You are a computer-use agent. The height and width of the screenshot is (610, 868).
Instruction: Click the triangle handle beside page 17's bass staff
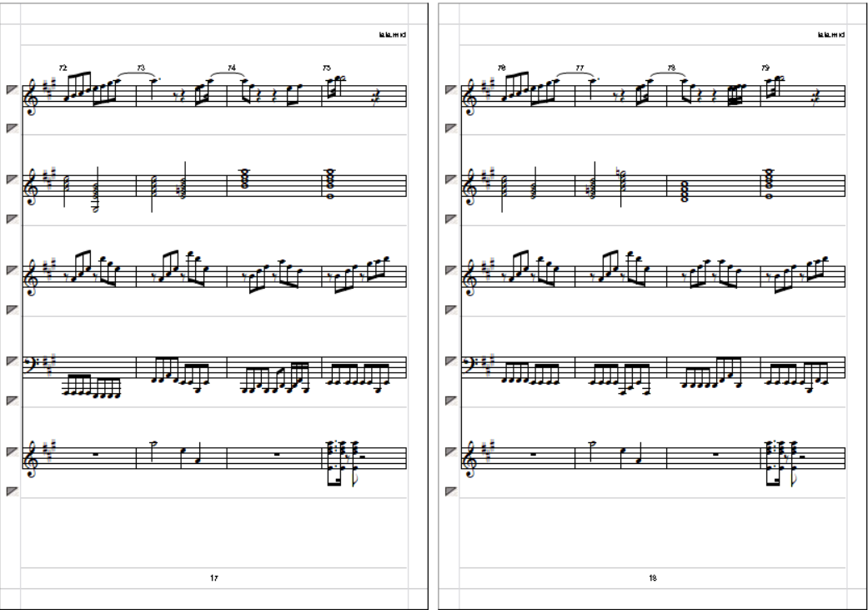click(x=13, y=360)
